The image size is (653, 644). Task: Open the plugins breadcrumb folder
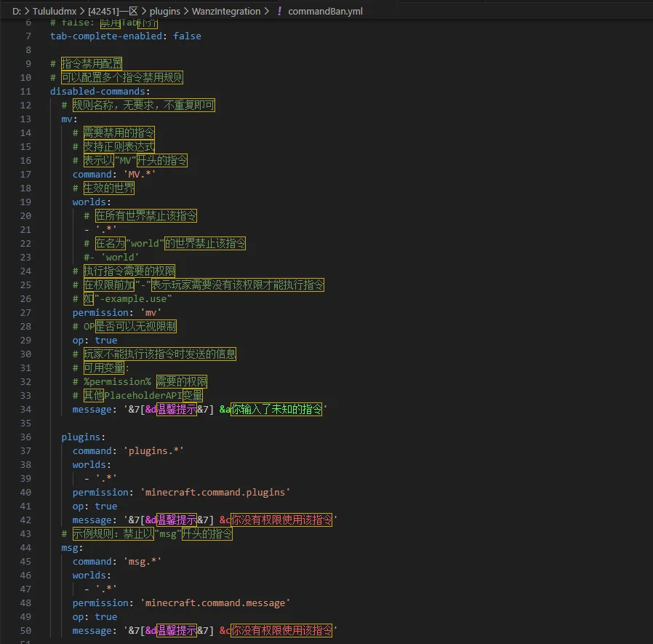click(x=165, y=11)
